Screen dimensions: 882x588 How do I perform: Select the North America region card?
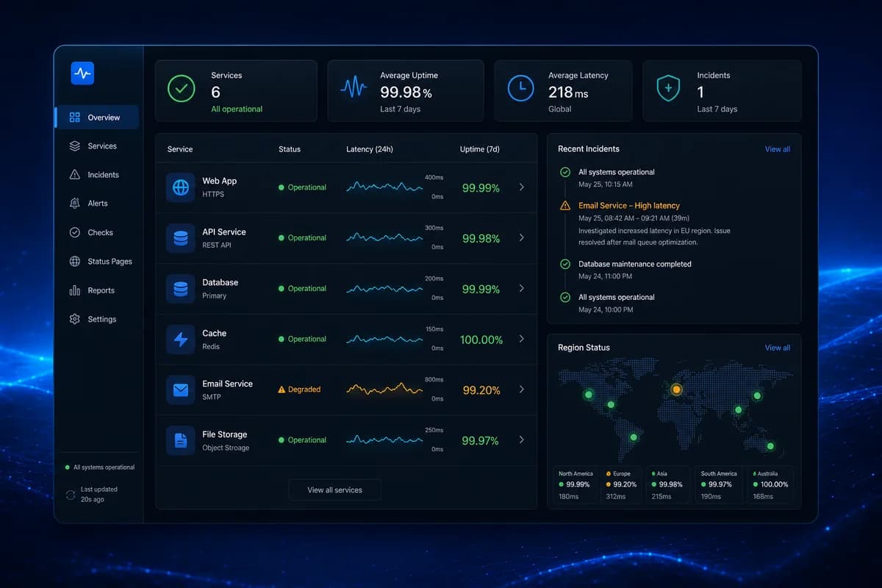click(577, 484)
